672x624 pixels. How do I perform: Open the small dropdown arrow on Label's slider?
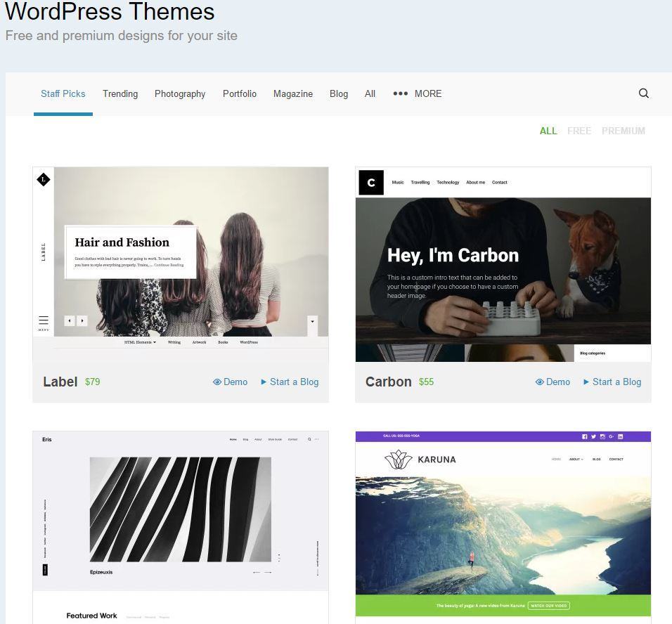pos(312,322)
